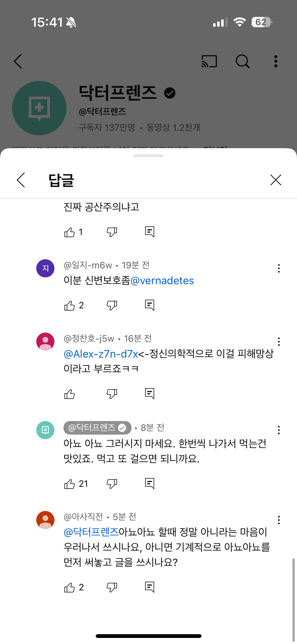Open the channel header three-dot menu
The image size is (297, 644).
(x=276, y=61)
